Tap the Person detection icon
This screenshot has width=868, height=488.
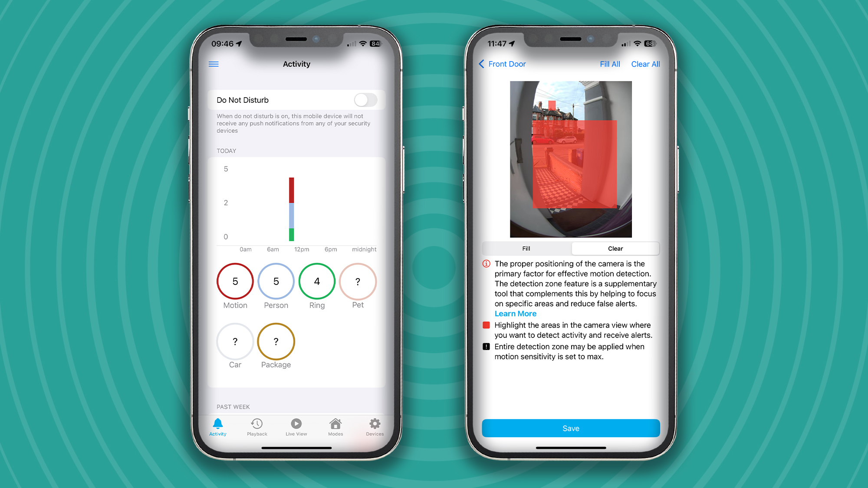[x=276, y=281]
